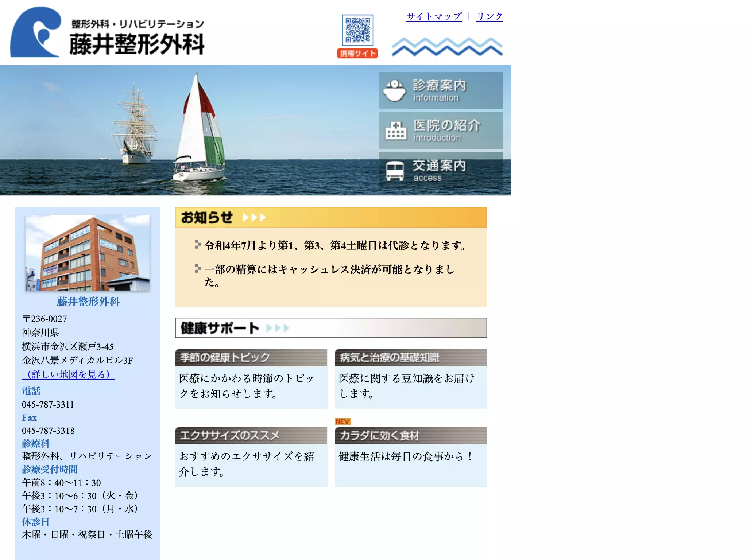Open the リンク link
The image size is (747, 560).
pyautogui.click(x=489, y=16)
